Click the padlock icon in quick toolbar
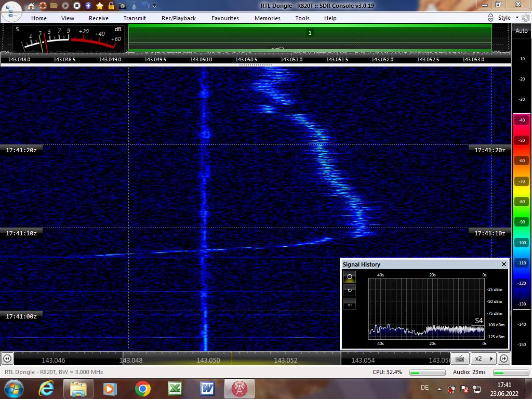532x399 pixels. click(111, 6)
